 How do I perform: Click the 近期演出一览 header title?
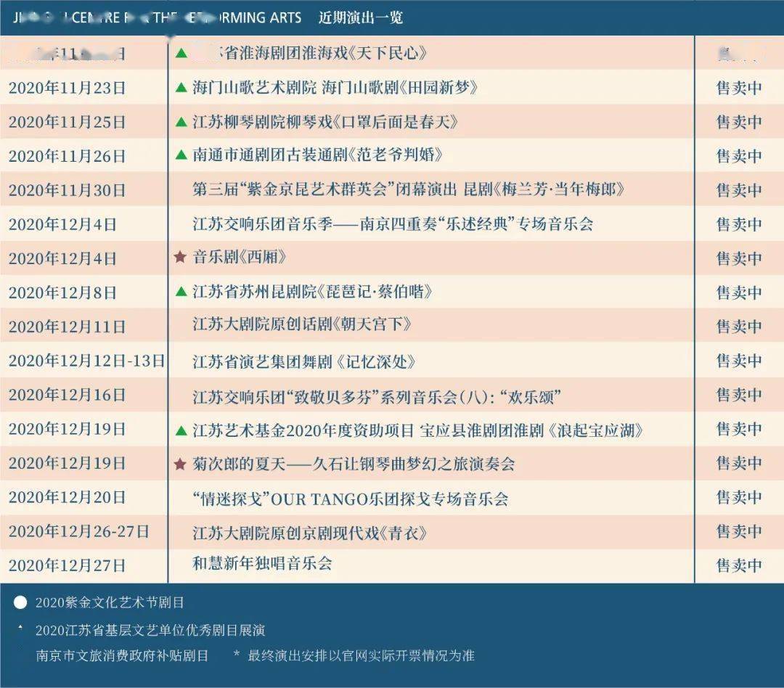click(361, 18)
